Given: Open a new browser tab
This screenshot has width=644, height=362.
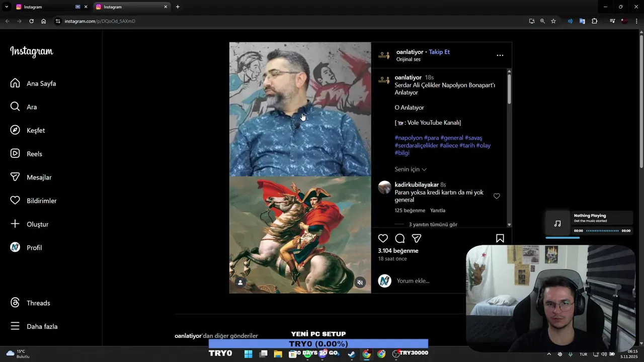Looking at the screenshot, I should pyautogui.click(x=178, y=7).
